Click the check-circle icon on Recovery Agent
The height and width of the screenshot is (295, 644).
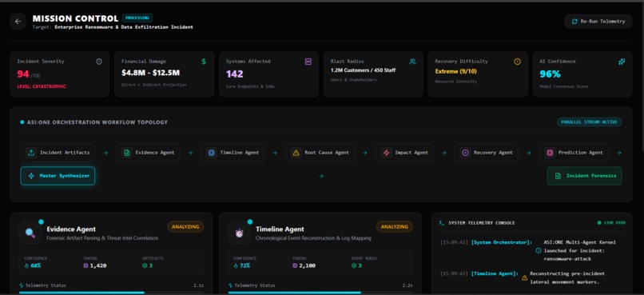coord(465,153)
